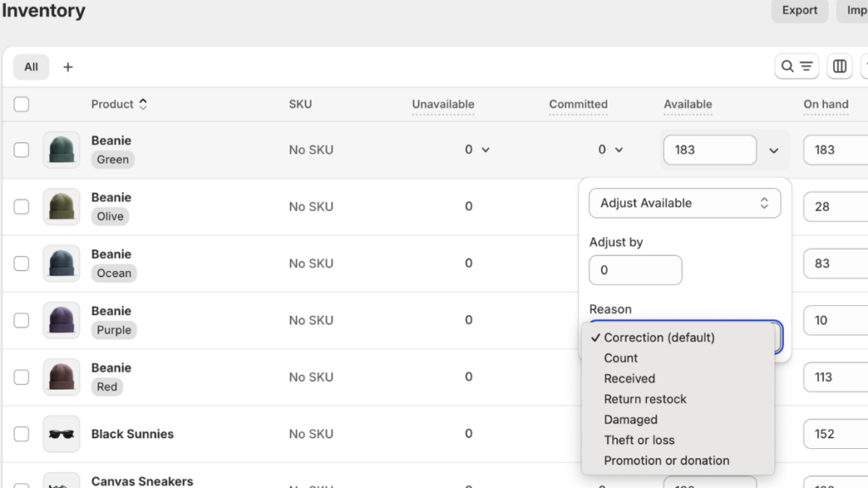Screen dimensions: 868x488
Task: Select all rows with the header checkbox
Action: click(21, 103)
